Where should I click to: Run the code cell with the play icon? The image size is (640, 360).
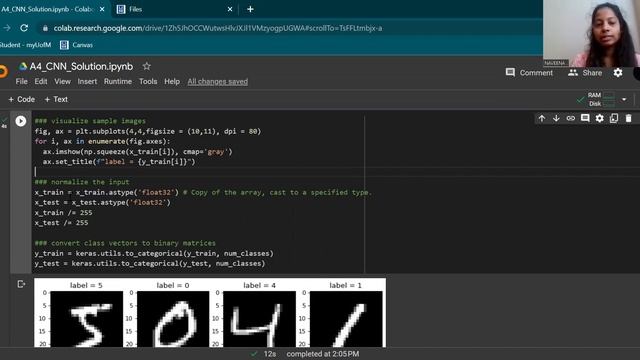(x=21, y=121)
